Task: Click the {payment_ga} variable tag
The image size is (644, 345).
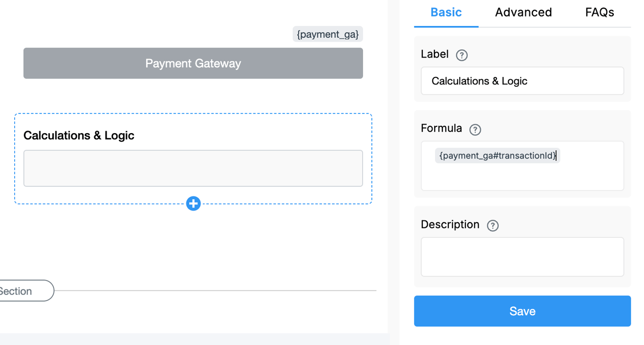Action: [x=328, y=34]
